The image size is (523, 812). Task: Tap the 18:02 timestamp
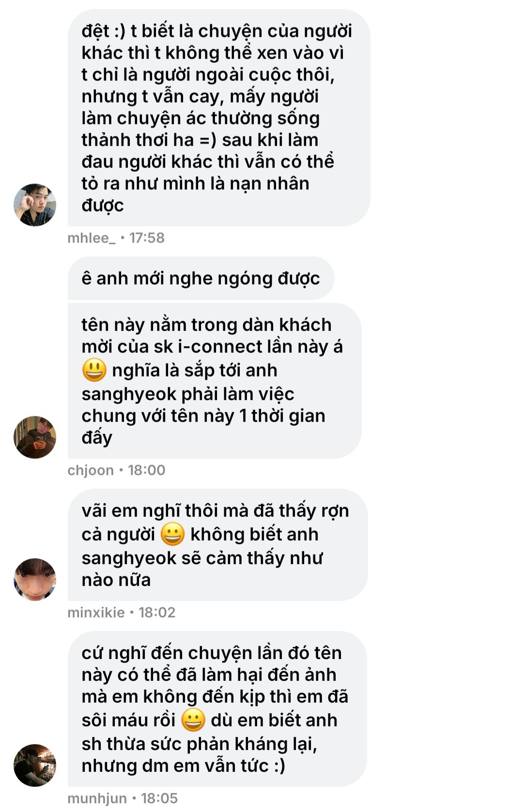(157, 613)
